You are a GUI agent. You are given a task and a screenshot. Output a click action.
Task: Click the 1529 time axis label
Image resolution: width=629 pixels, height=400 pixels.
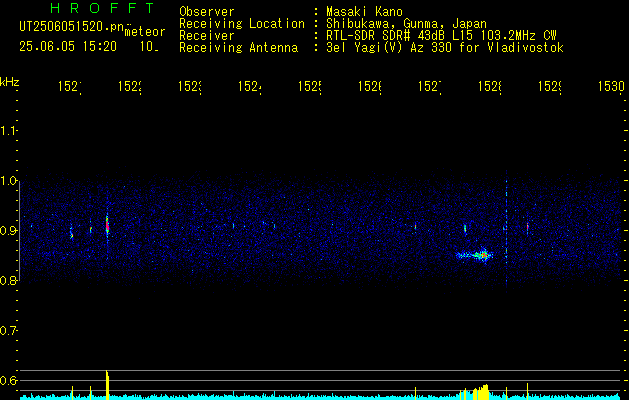click(x=550, y=87)
